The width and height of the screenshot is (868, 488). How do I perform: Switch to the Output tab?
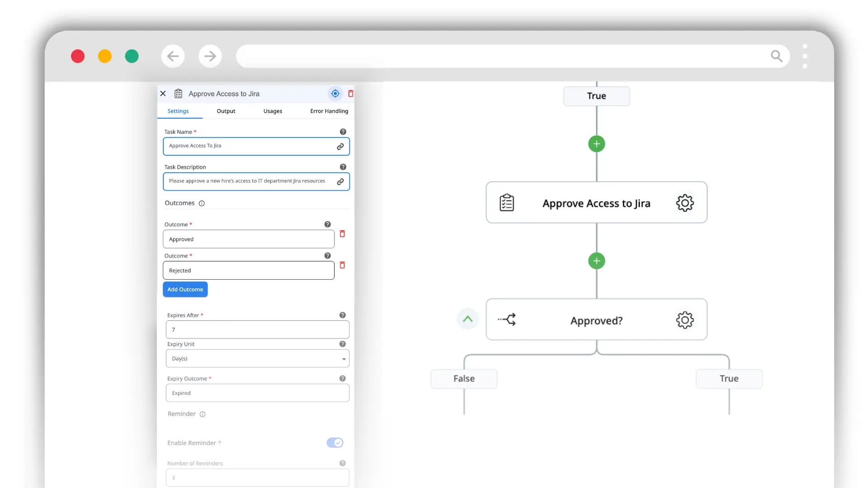tap(226, 111)
